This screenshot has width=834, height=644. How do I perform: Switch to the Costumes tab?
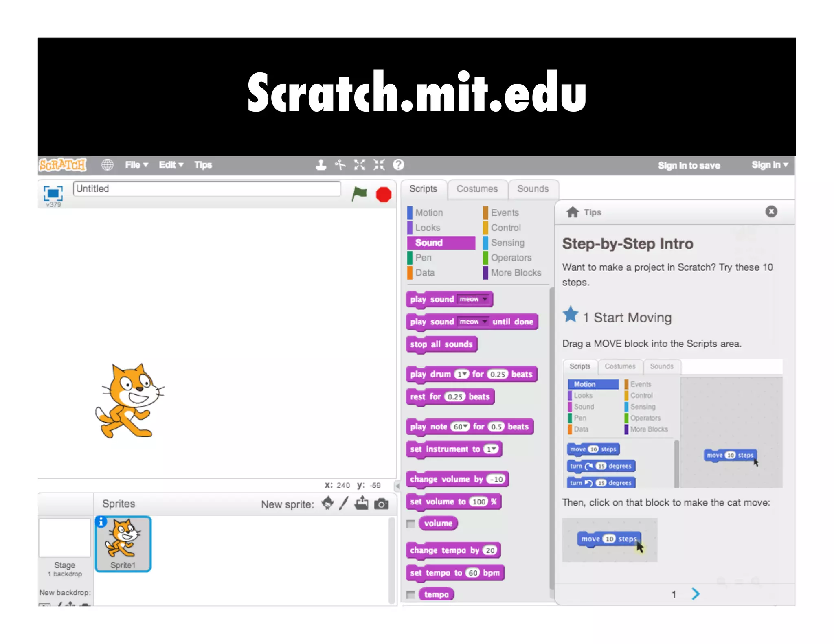coord(477,189)
